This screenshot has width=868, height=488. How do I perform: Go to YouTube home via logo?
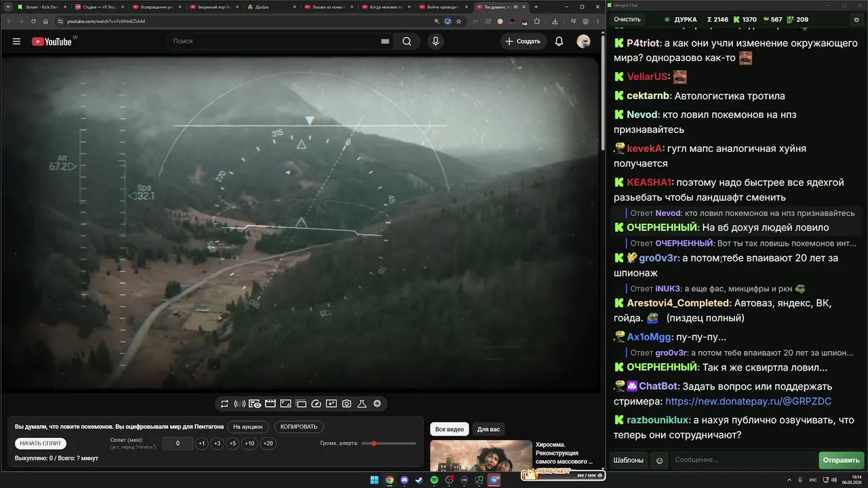52,41
